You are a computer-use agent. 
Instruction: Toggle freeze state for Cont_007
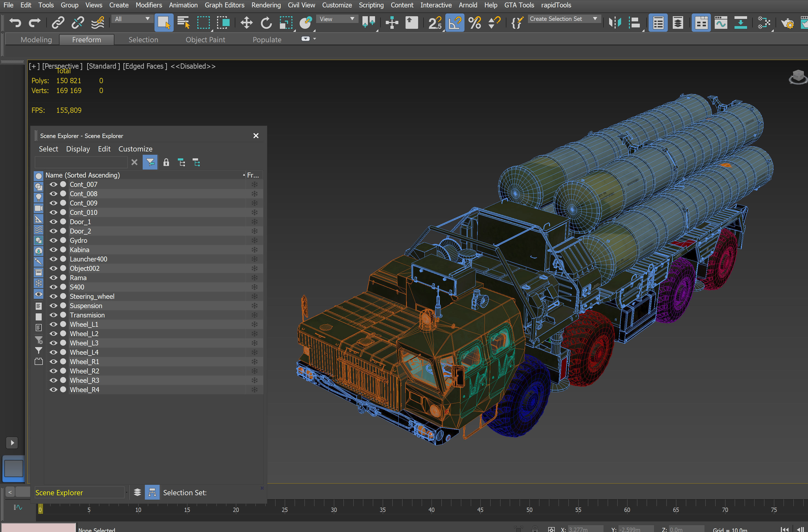click(x=254, y=184)
